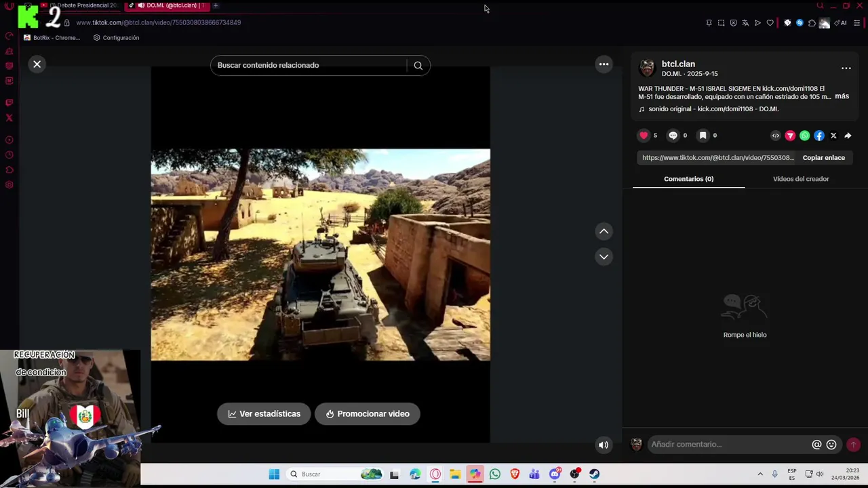Open the Configuración bookmark
Viewport: 868px width, 488px height.
[116, 38]
